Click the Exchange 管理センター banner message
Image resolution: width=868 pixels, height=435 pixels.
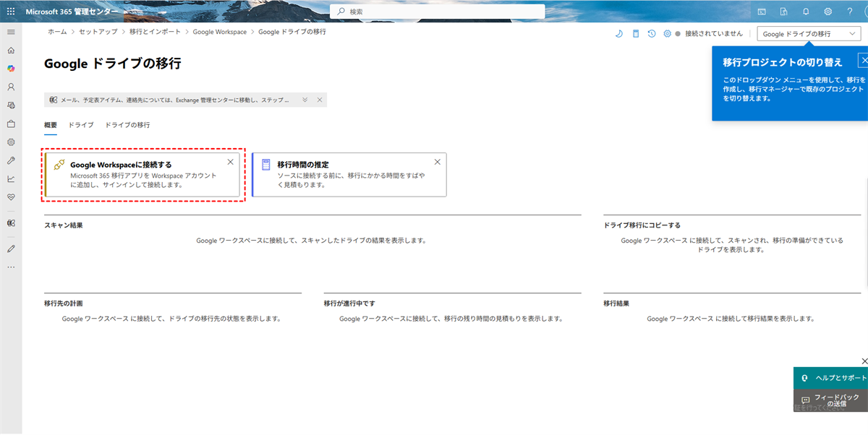pyautogui.click(x=175, y=100)
